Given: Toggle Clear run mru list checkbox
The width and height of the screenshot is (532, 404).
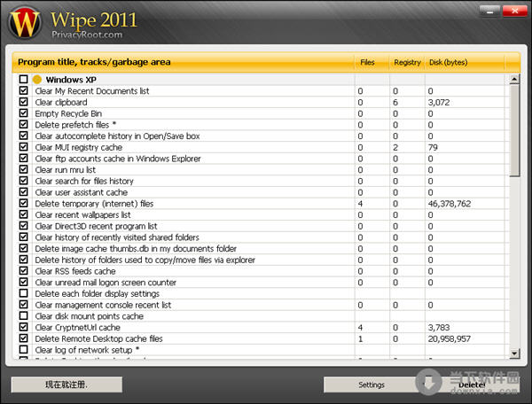Looking at the screenshot, I should (x=23, y=169).
